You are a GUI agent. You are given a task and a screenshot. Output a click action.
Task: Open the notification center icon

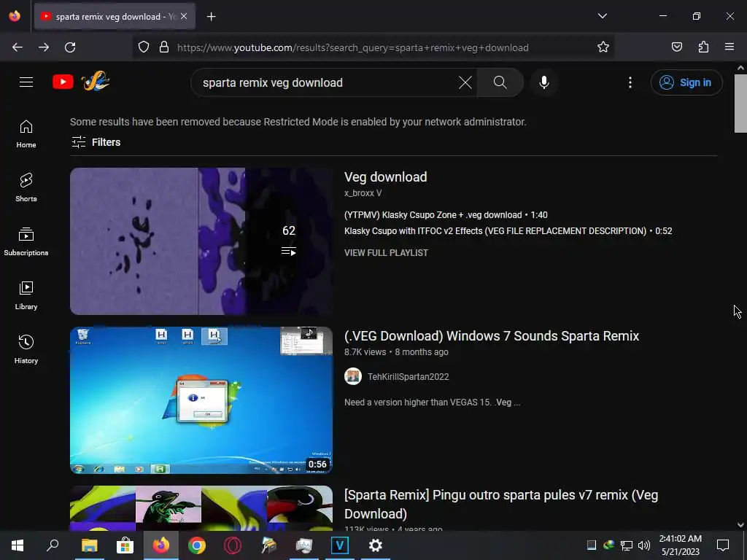click(723, 545)
